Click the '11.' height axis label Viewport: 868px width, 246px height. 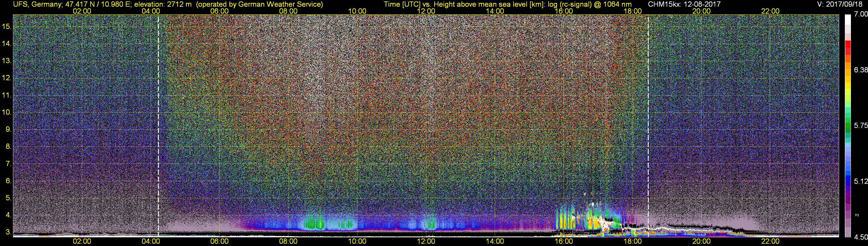(x=7, y=95)
